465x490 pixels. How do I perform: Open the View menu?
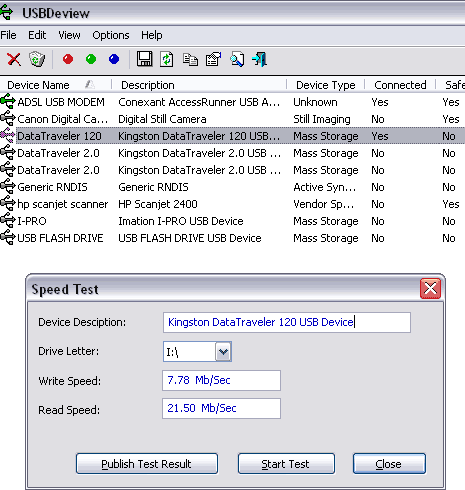pyautogui.click(x=69, y=35)
